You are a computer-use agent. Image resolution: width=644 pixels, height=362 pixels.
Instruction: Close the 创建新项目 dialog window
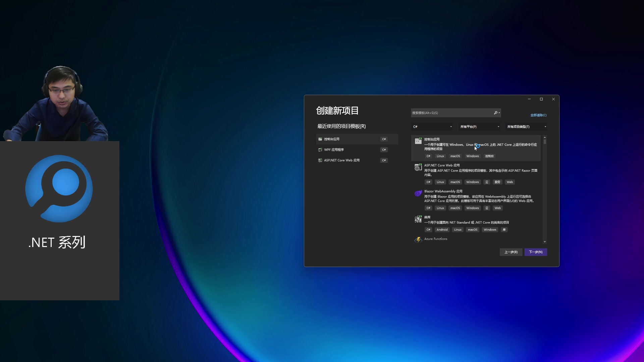[553, 99]
